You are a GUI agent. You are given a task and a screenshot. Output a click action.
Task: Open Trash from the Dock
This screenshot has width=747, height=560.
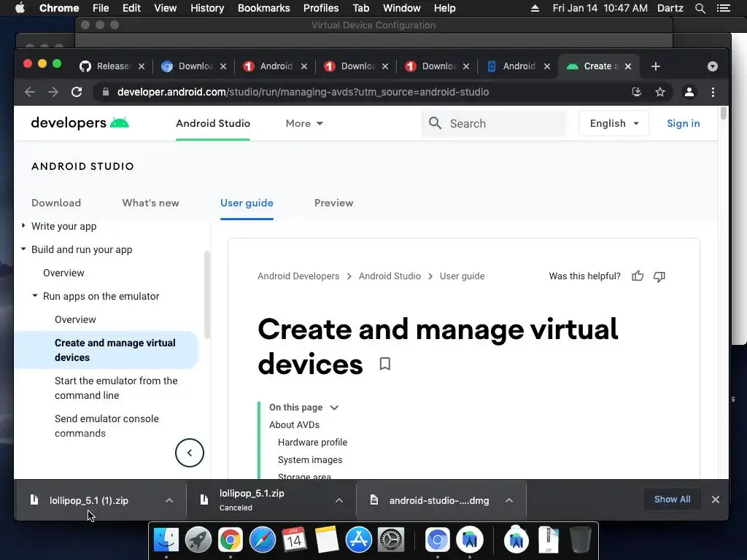pos(580,540)
